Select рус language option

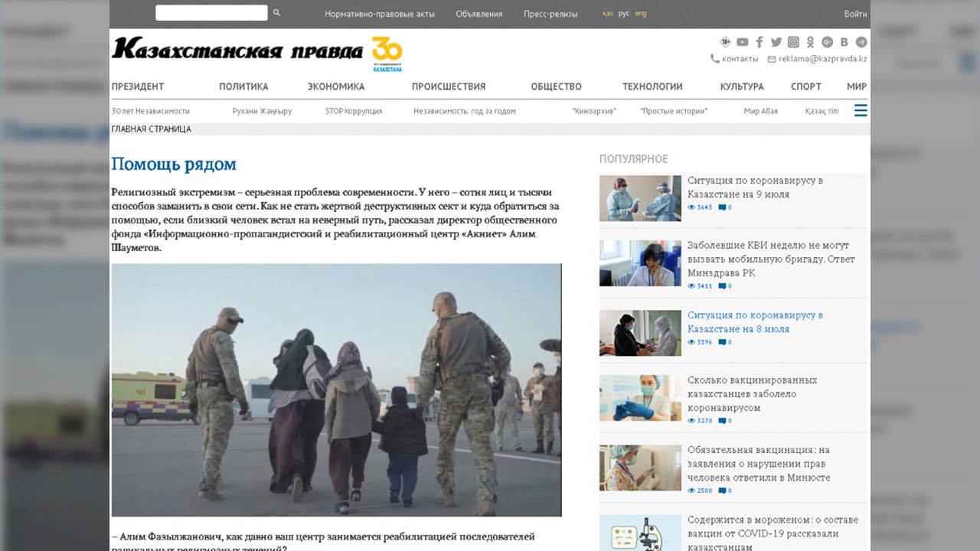pos(624,14)
